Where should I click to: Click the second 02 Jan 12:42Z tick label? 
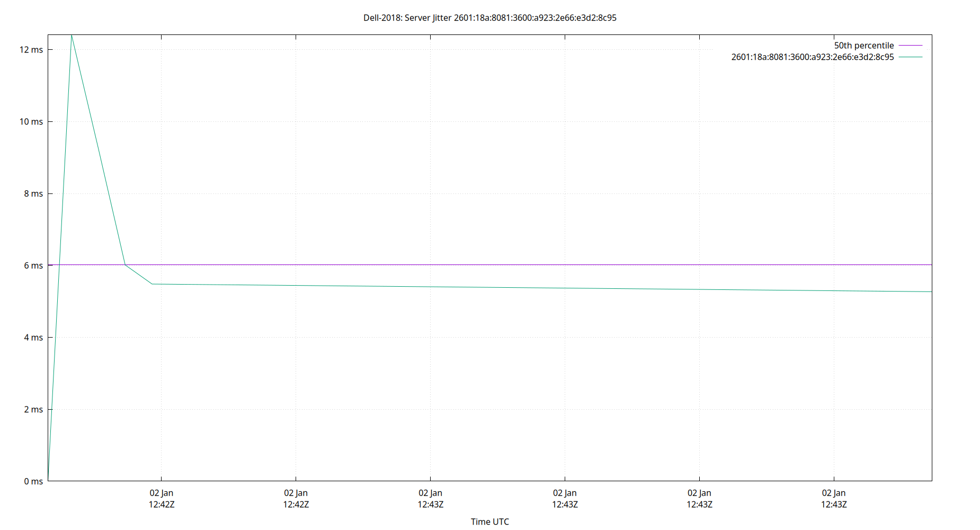(297, 499)
